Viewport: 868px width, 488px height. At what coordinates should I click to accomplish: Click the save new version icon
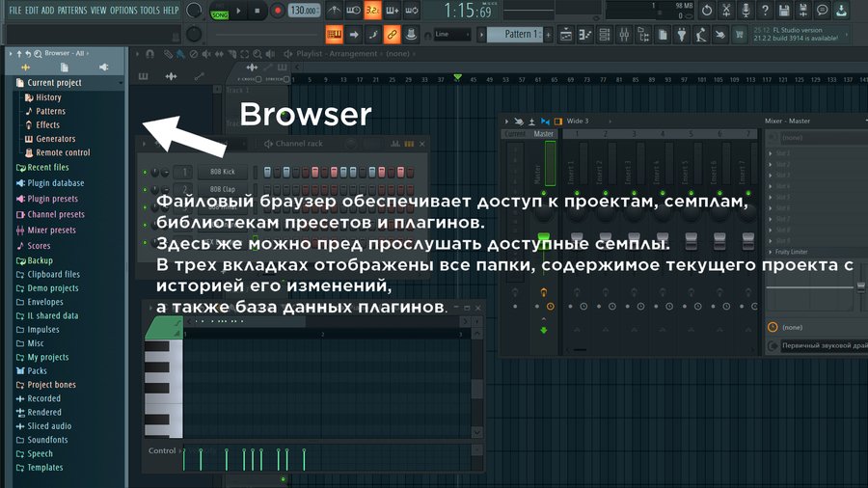(x=802, y=10)
